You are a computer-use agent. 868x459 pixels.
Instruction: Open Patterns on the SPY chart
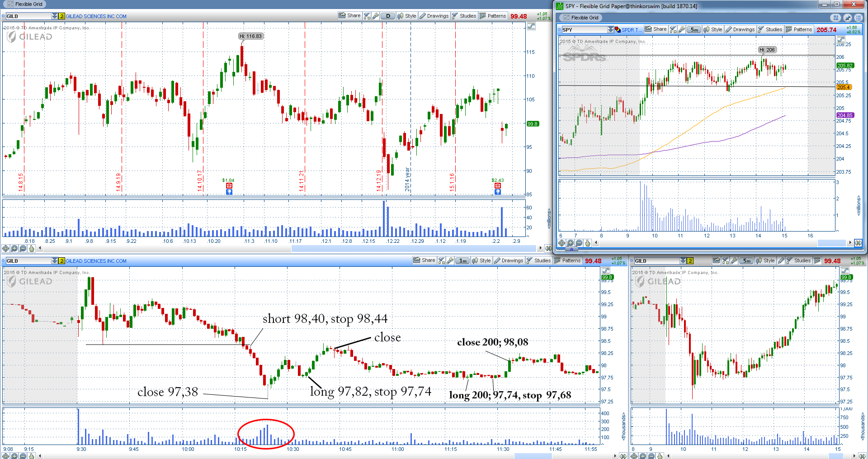tap(799, 29)
